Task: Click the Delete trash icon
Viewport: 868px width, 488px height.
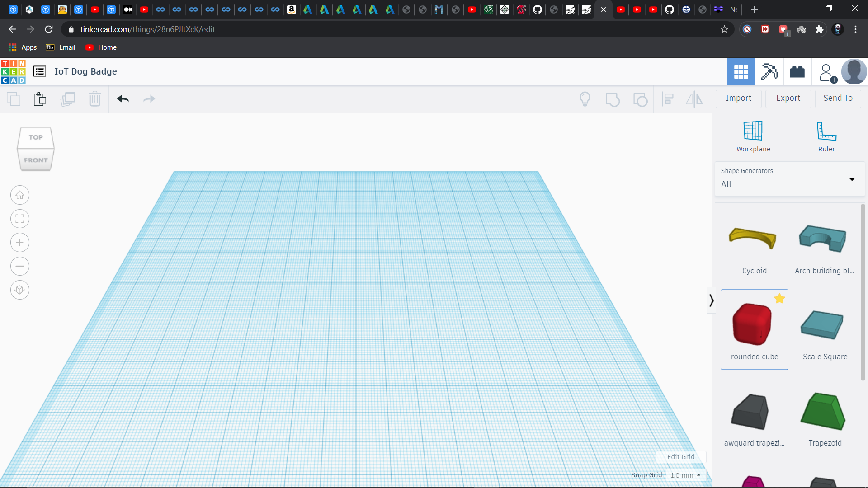Action: coord(95,99)
